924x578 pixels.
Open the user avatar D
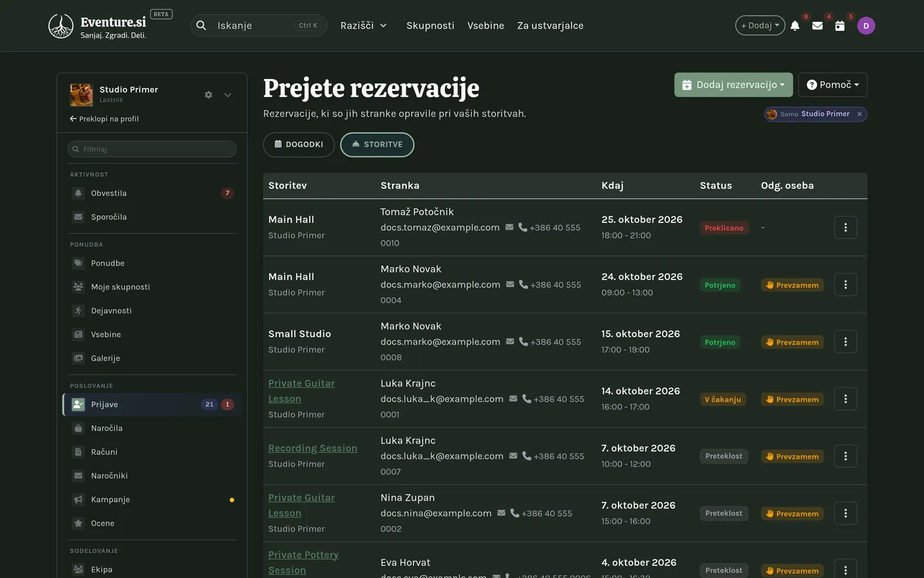pyautogui.click(x=866, y=26)
